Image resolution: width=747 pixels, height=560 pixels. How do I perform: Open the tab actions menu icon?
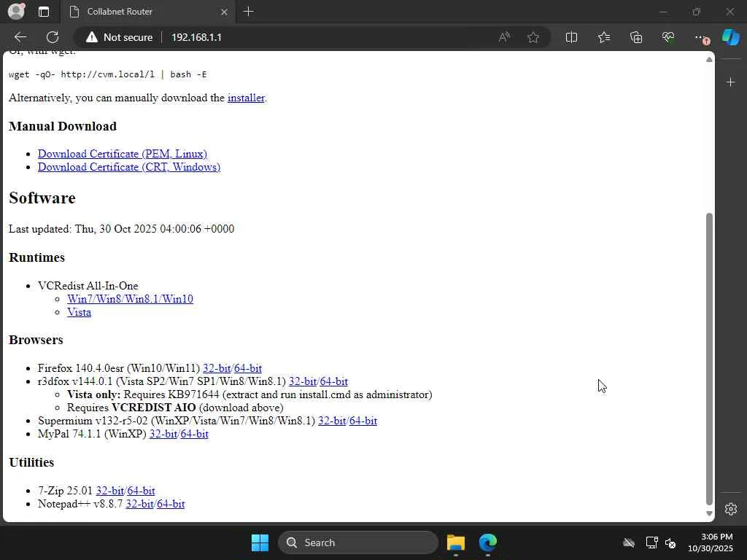coord(44,12)
